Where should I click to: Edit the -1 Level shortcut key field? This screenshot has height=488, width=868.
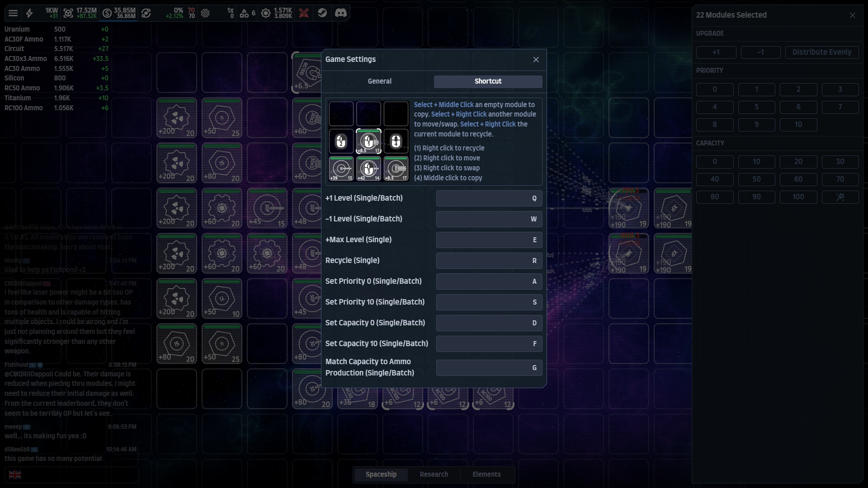pos(489,219)
